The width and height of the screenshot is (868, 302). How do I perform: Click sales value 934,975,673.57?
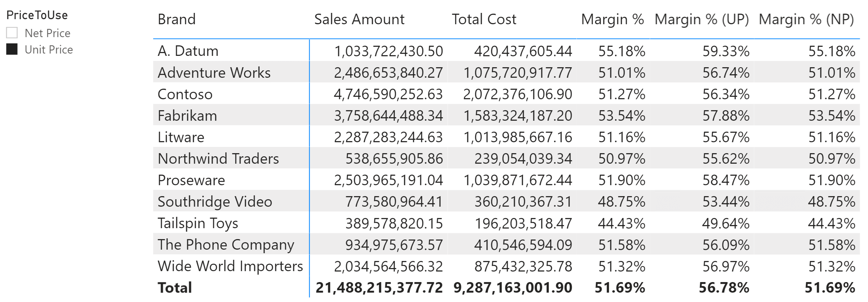(x=394, y=245)
